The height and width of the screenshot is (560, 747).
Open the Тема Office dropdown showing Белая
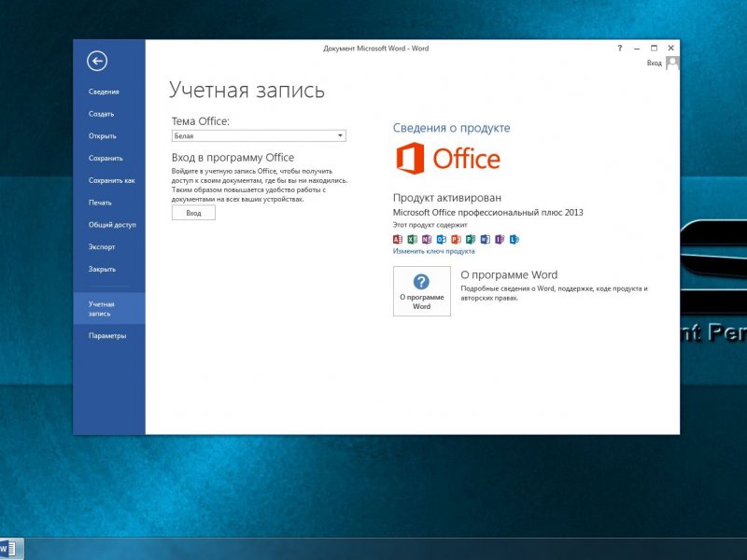(x=259, y=135)
